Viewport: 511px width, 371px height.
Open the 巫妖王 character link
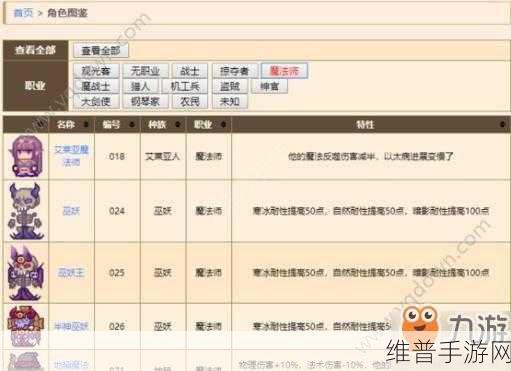[71, 273]
